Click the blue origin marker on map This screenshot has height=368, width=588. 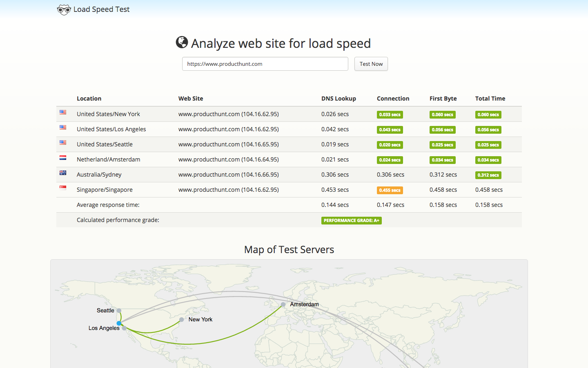(119, 323)
